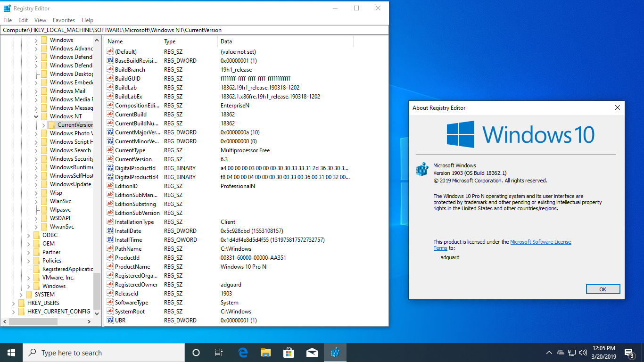Select the BuildBranch string value icon
Viewport: 644px width, 362px height.
tap(110, 70)
